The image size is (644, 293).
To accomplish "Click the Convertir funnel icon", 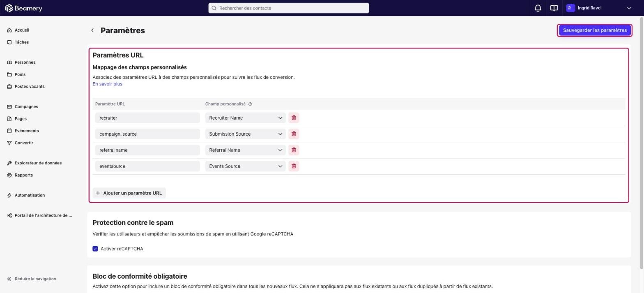I will [x=9, y=143].
